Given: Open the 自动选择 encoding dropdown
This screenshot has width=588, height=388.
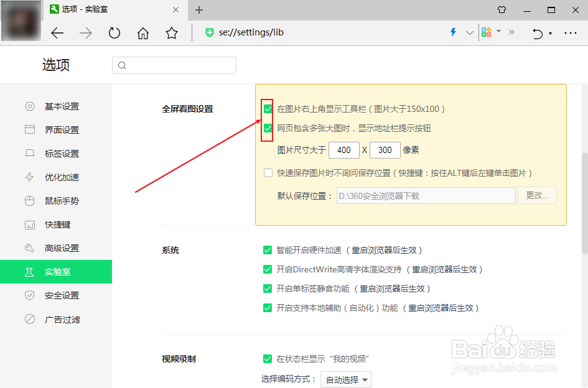Looking at the screenshot, I should tap(346, 380).
